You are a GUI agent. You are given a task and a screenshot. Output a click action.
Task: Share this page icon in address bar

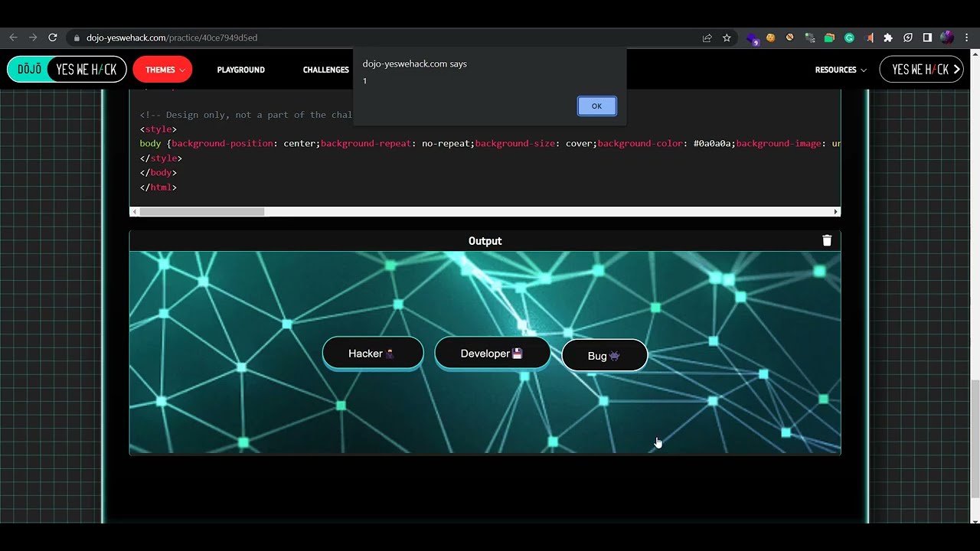pos(707,37)
